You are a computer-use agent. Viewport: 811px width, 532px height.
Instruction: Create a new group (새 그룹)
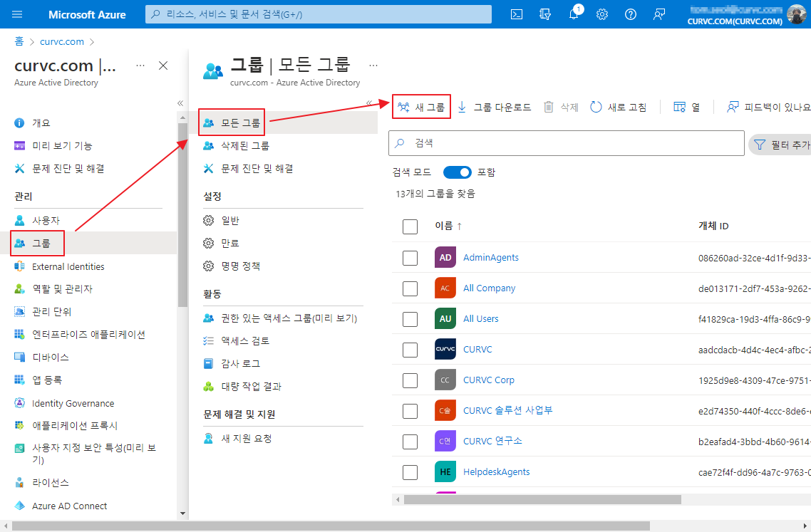point(421,107)
